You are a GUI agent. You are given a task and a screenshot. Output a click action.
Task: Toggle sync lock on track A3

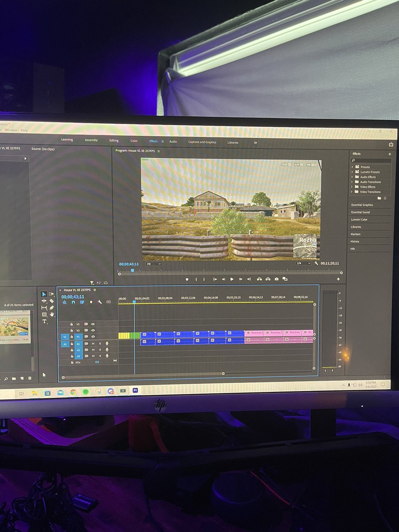(86, 356)
